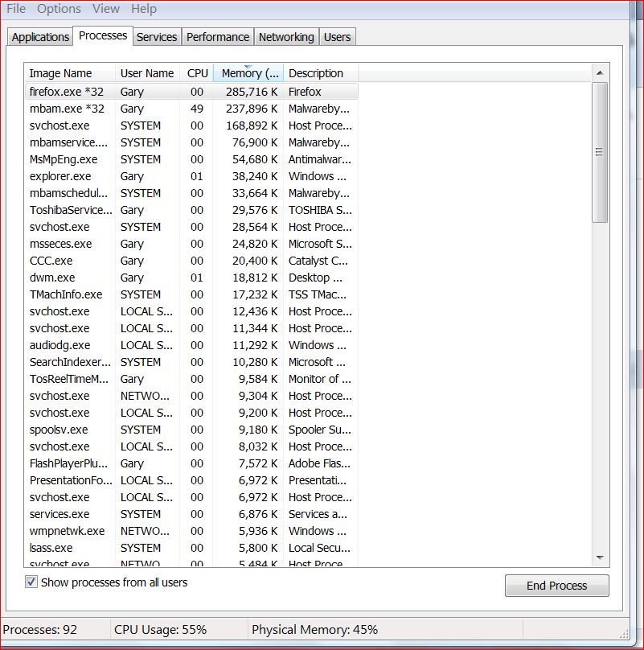Click CPU Usage: 55% in status bar
This screenshot has height=650, width=644.
pos(160,629)
